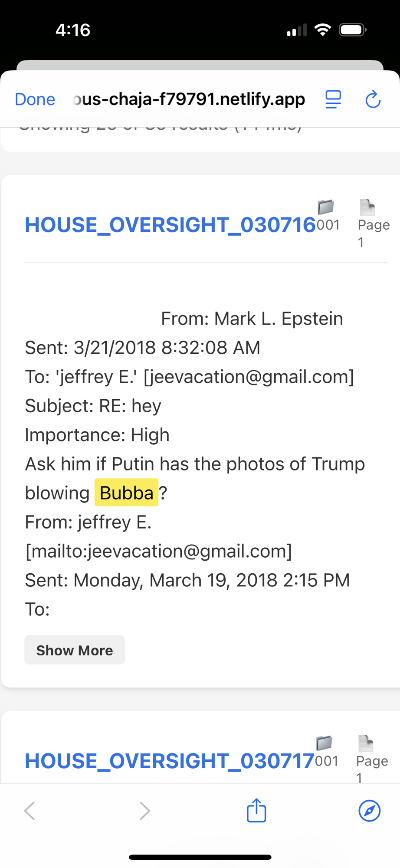Open the HOUSE_OVERSIGHT_030716 document link

click(170, 225)
